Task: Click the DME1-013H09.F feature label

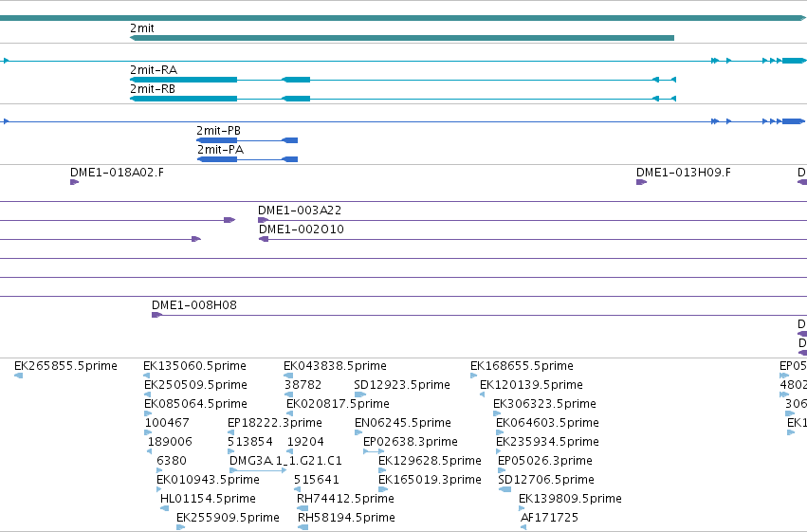Action: coord(684,173)
